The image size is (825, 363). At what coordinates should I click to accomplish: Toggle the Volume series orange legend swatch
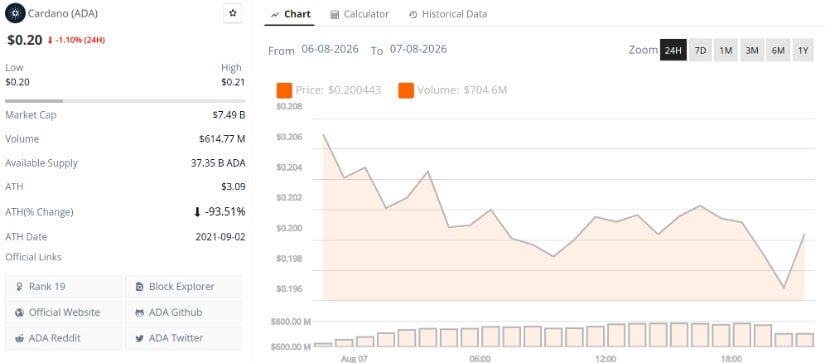(406, 90)
